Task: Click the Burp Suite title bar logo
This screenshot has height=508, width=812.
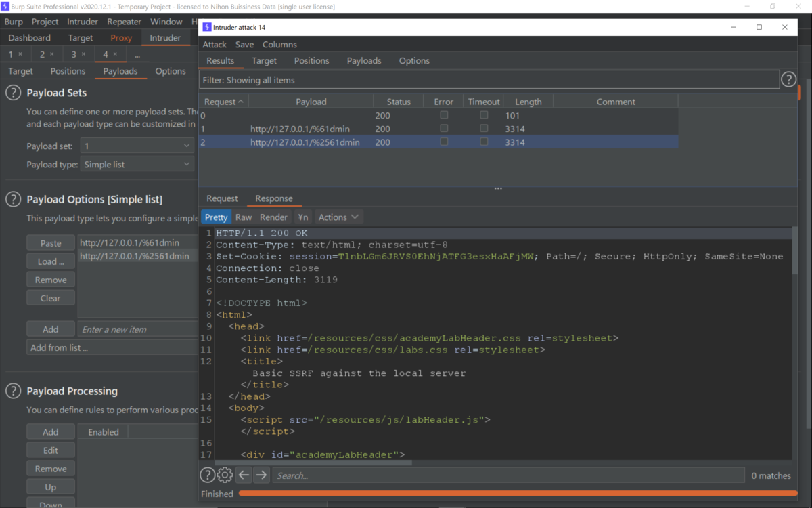Action: pos(5,7)
